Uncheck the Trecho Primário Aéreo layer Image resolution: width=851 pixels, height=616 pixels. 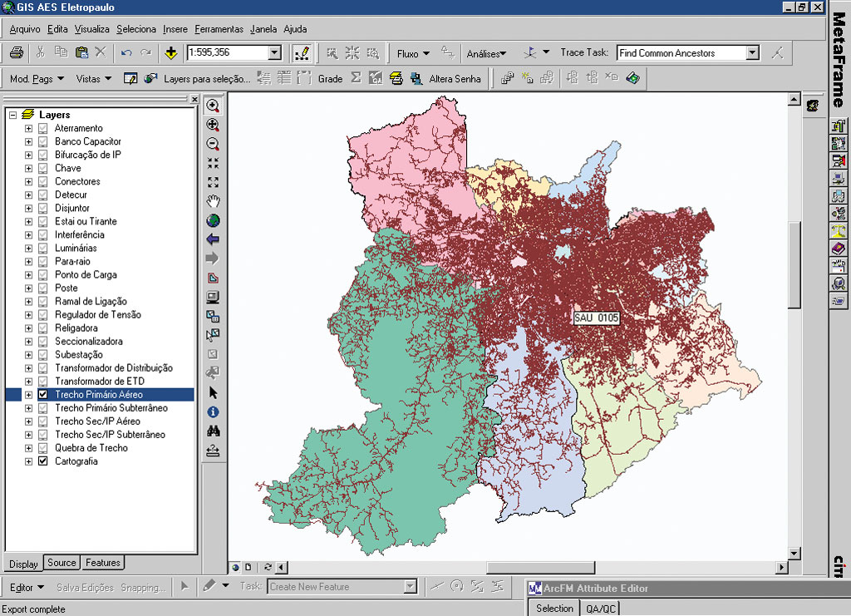[x=42, y=395]
